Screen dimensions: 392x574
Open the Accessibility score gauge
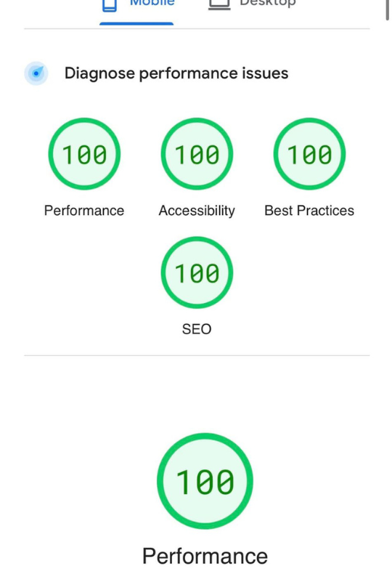pyautogui.click(x=197, y=154)
